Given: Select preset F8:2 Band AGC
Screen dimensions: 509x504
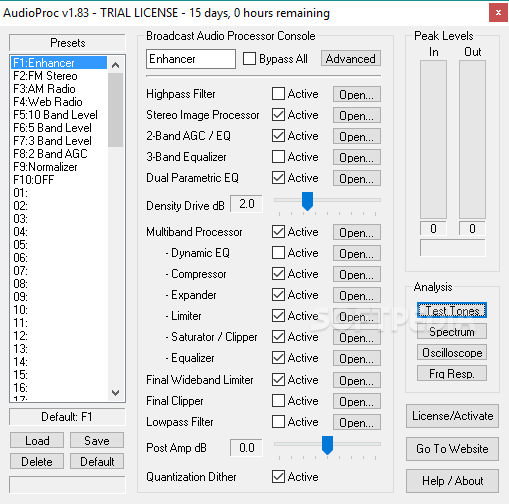Looking at the screenshot, I should pos(59,154).
